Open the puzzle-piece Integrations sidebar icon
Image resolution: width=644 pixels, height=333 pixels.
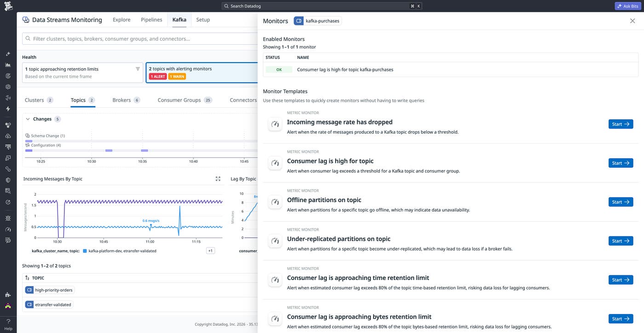click(8, 295)
